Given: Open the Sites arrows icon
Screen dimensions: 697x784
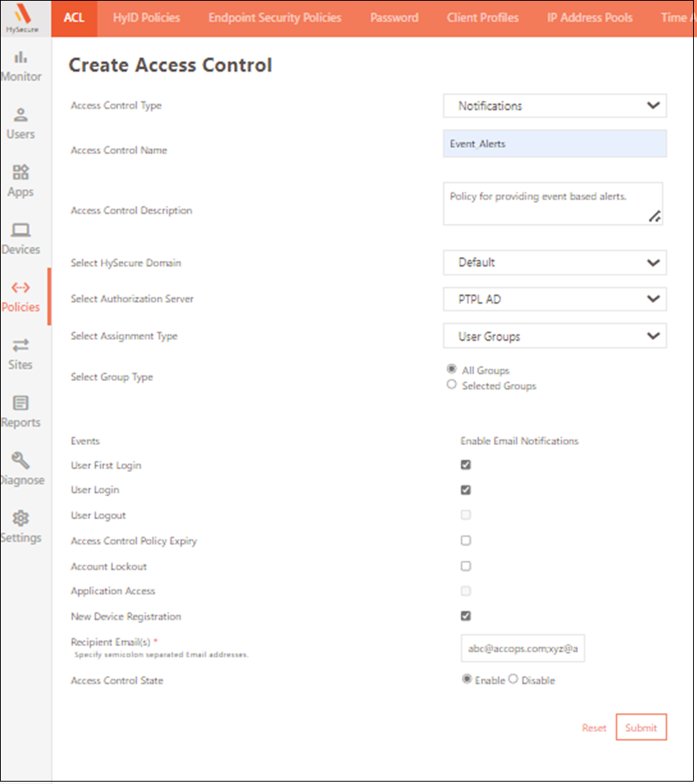Looking at the screenshot, I should (21, 345).
